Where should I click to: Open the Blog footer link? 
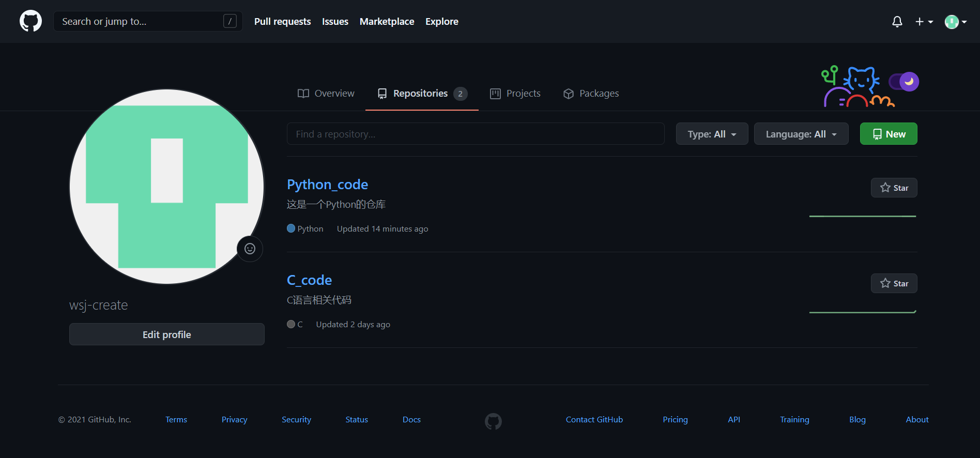pos(857,420)
